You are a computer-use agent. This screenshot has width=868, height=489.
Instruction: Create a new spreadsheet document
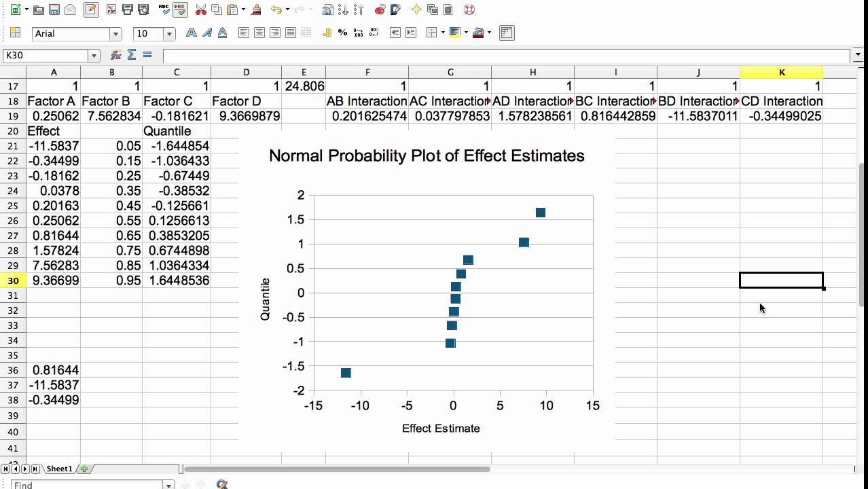pyautogui.click(x=15, y=10)
